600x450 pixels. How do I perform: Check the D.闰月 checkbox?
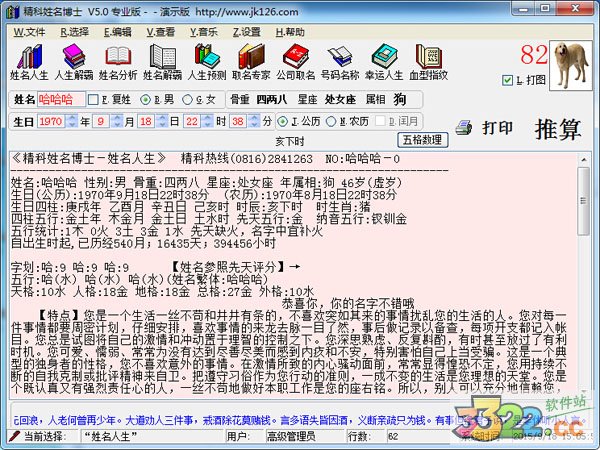pos(380,121)
